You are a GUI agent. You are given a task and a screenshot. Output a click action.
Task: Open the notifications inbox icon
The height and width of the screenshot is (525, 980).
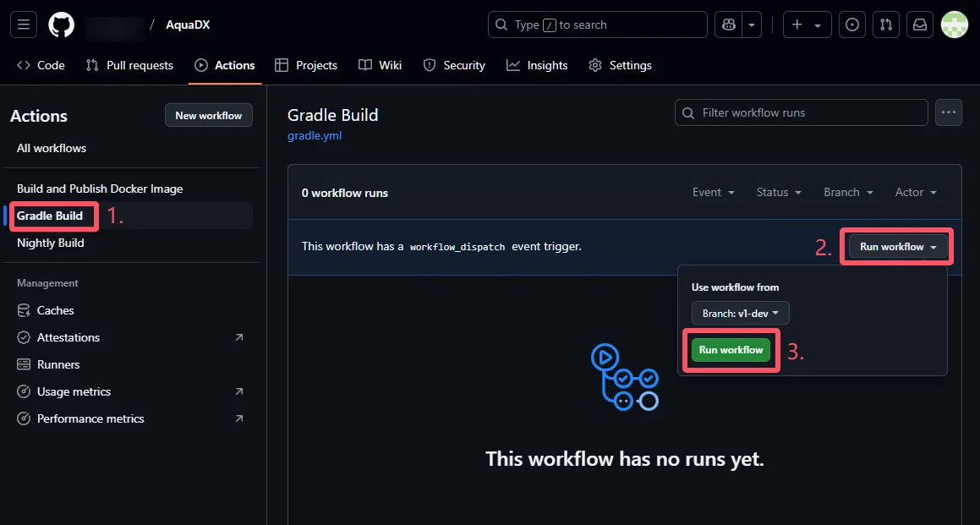(x=919, y=25)
